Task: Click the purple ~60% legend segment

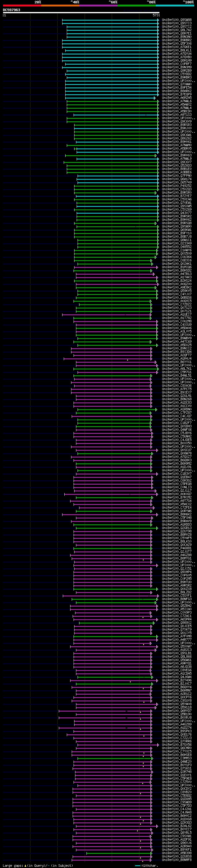Action: click(98, 6)
